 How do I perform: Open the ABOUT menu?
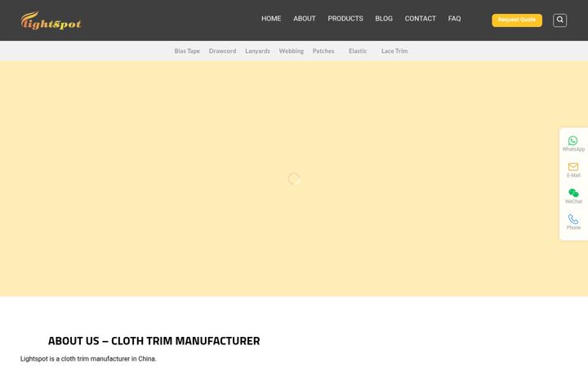click(304, 19)
